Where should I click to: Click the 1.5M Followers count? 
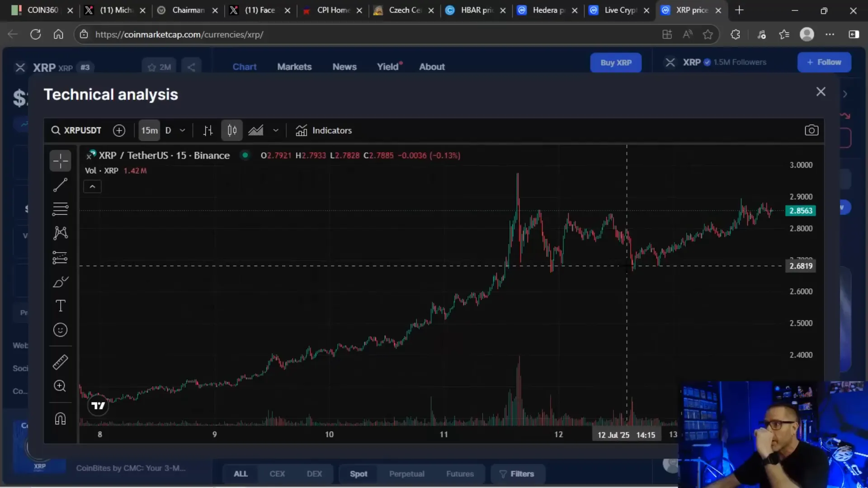pyautogui.click(x=740, y=62)
